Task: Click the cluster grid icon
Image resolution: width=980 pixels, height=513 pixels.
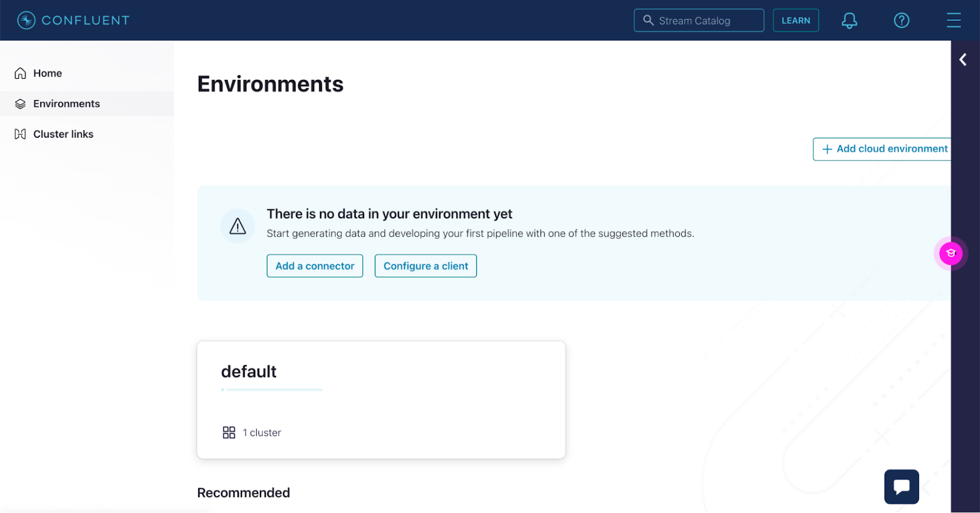Action: 228,433
